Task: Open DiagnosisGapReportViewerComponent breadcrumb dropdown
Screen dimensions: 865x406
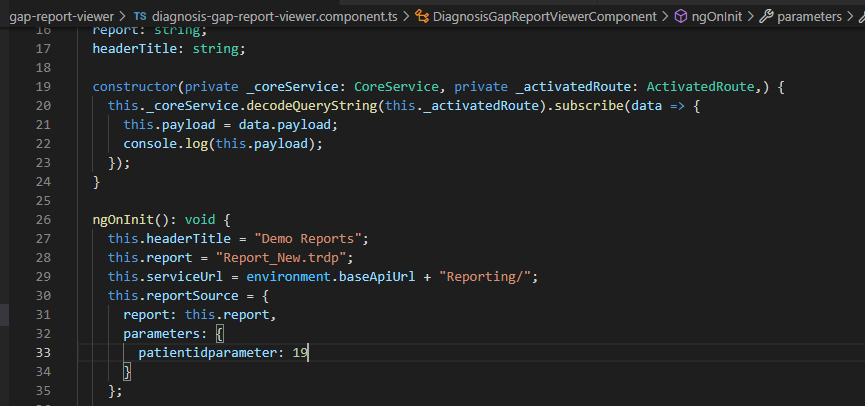Action: click(x=545, y=17)
